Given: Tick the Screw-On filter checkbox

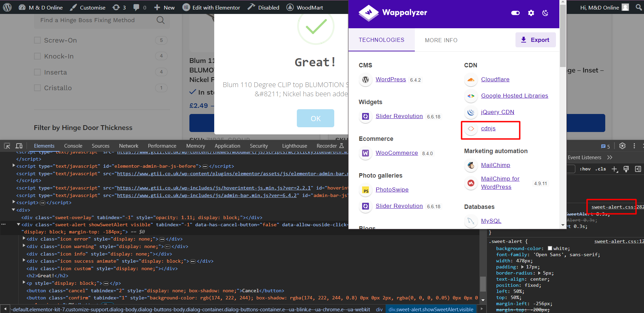Looking at the screenshot, I should click(x=37, y=40).
